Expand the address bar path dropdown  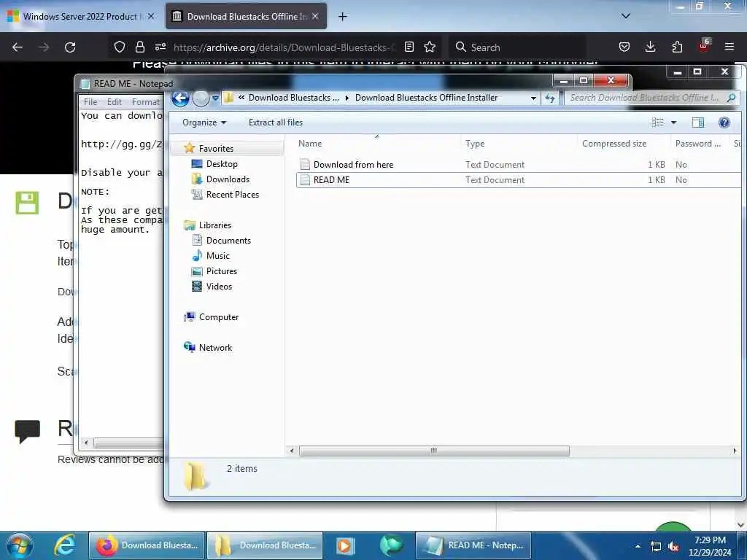click(x=533, y=98)
